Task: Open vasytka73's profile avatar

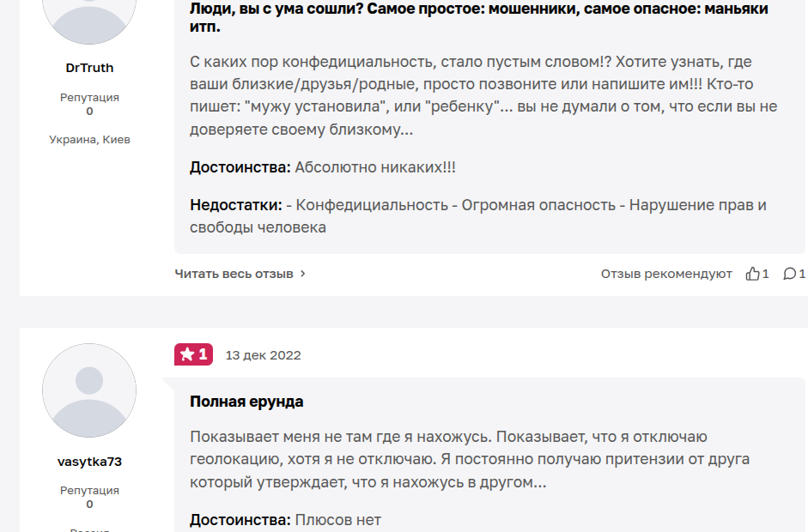Action: click(89, 390)
